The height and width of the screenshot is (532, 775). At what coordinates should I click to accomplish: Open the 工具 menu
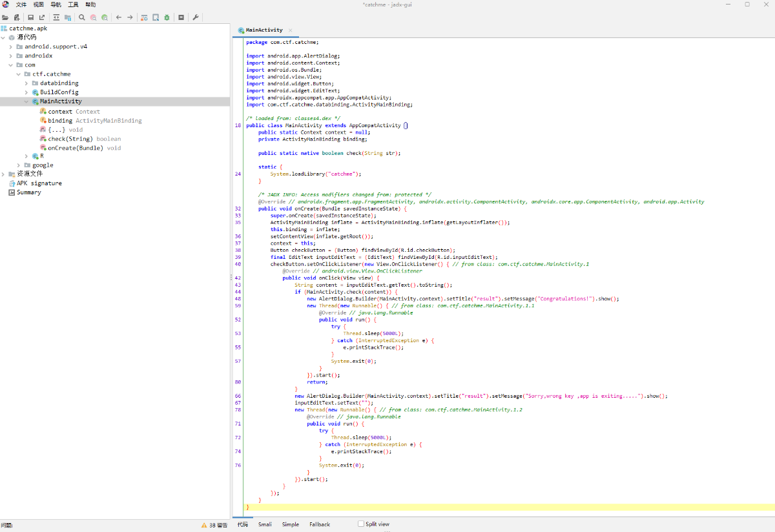click(73, 5)
